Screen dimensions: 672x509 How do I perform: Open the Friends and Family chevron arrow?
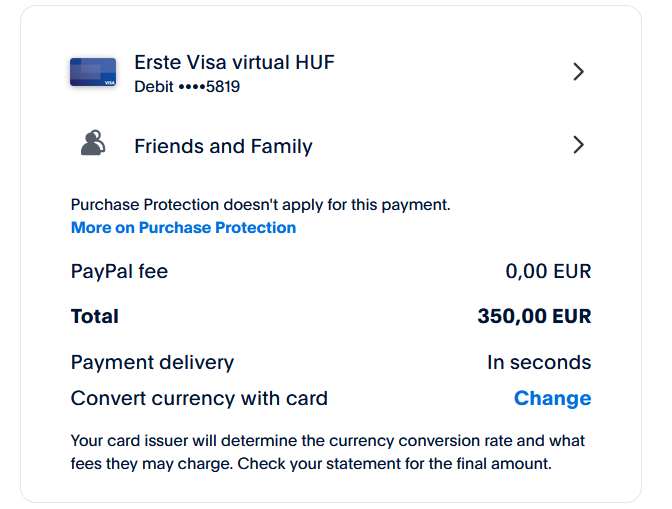click(x=578, y=145)
